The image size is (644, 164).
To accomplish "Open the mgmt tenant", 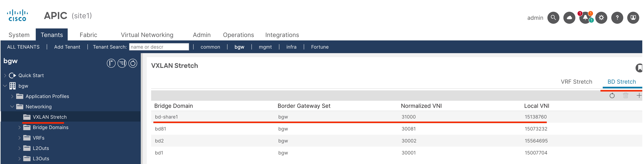I will [265, 47].
